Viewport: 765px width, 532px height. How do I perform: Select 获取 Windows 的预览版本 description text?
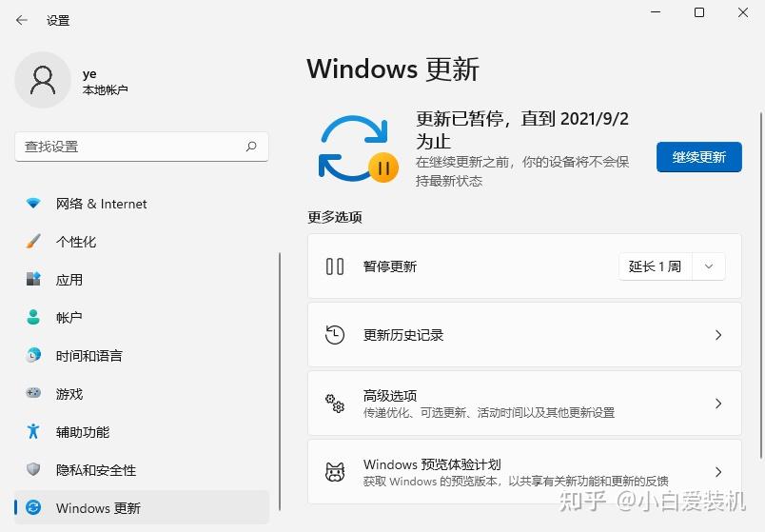516,482
